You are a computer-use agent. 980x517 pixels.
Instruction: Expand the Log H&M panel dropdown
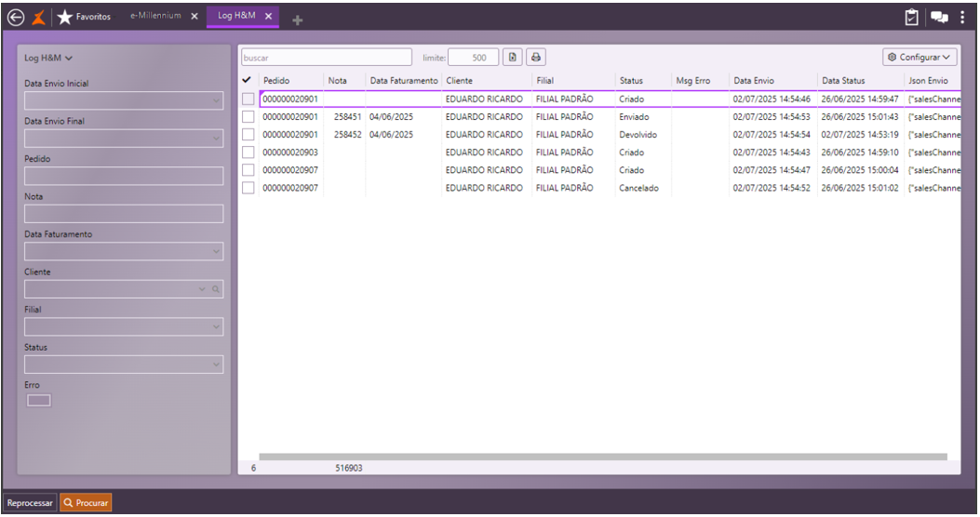48,58
